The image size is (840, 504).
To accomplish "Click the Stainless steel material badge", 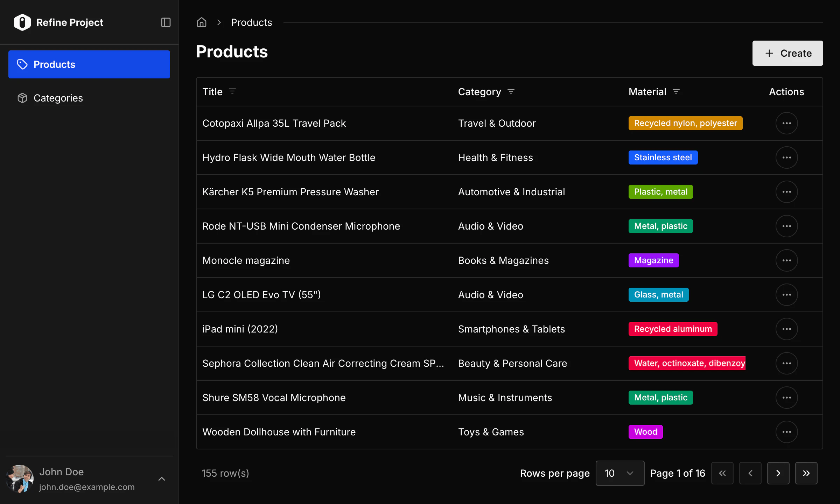I will point(663,157).
